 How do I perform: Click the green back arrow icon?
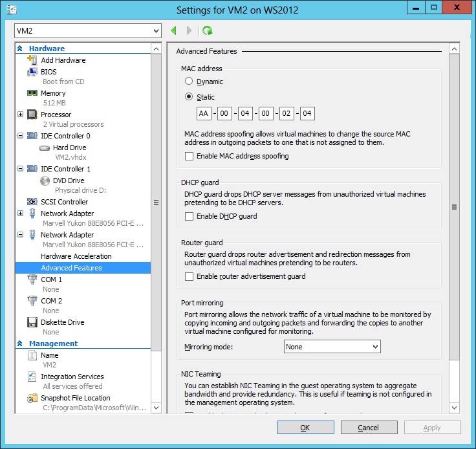[x=174, y=30]
